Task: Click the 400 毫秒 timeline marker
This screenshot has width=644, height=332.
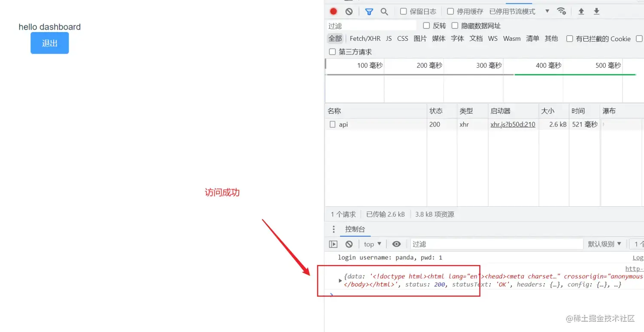Action: tap(548, 66)
